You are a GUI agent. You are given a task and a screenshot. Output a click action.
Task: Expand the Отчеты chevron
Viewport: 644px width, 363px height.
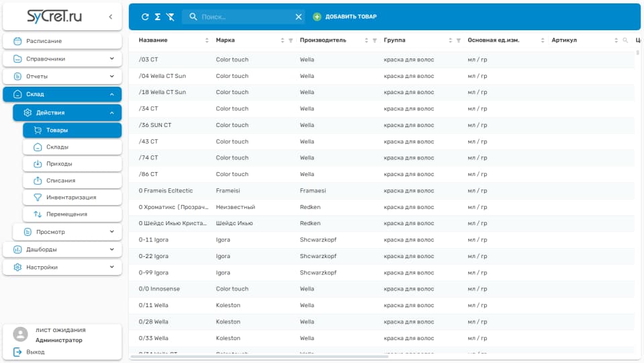(111, 77)
